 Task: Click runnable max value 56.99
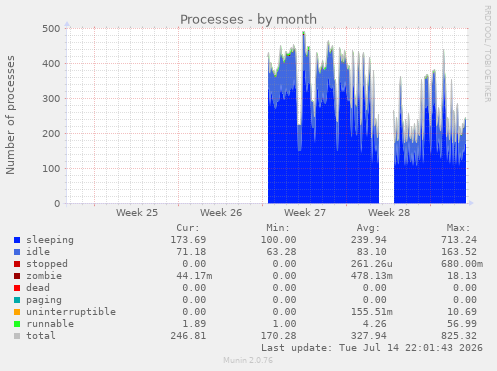pos(462,324)
